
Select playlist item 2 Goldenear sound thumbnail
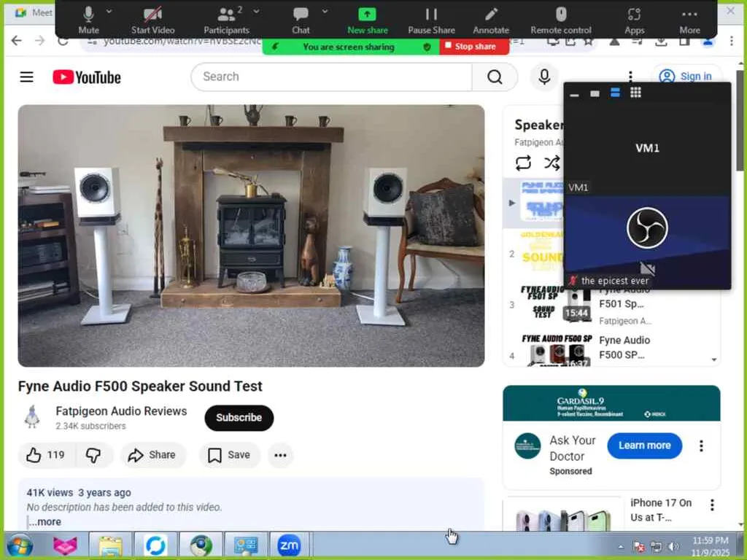(542, 252)
